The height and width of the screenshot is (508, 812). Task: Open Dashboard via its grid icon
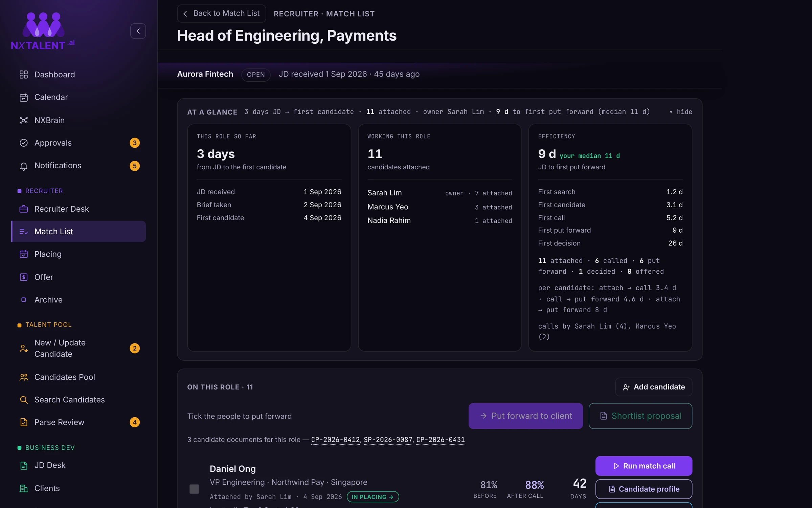(23, 75)
